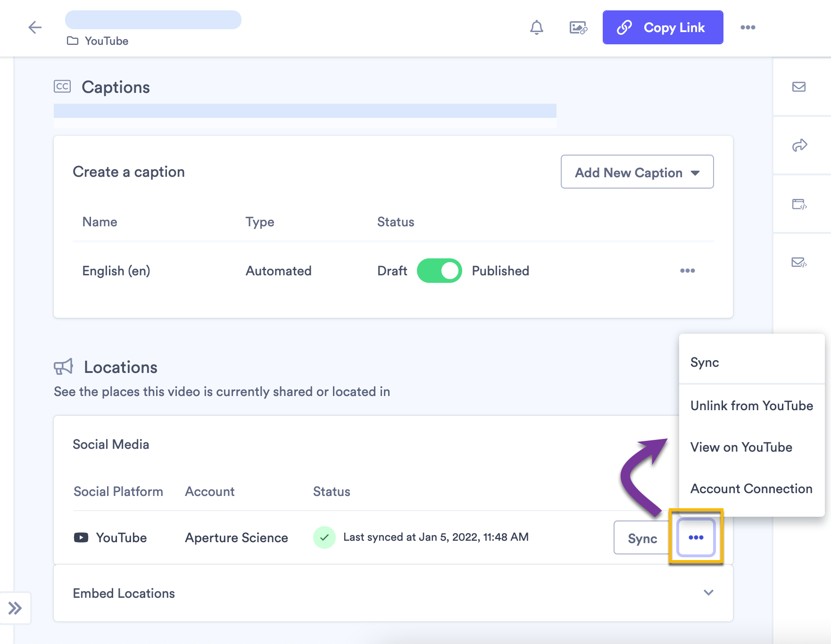Go back with the left arrow

tap(35, 27)
